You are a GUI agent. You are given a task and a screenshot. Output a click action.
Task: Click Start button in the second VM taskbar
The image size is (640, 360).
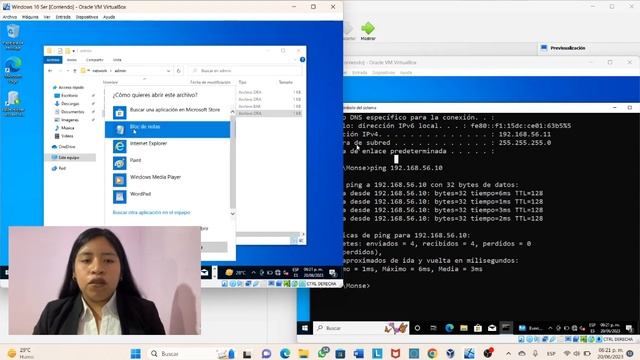pyautogui.click(x=305, y=328)
